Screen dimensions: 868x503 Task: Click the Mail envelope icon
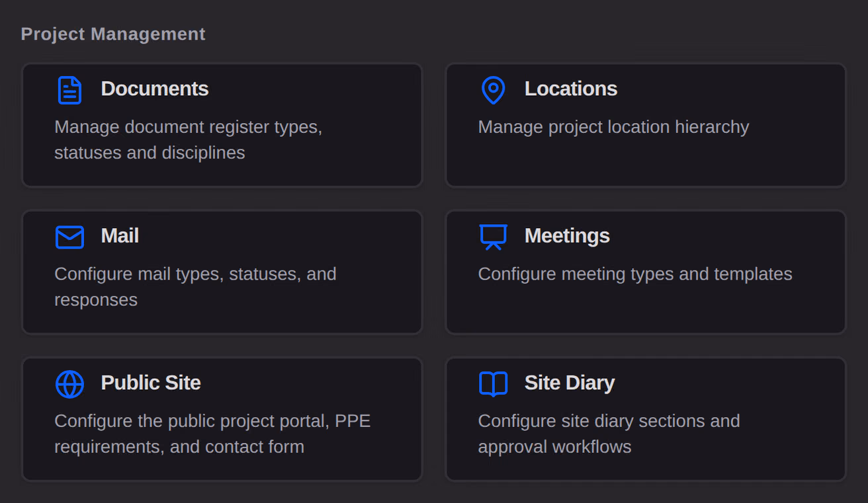pos(69,237)
